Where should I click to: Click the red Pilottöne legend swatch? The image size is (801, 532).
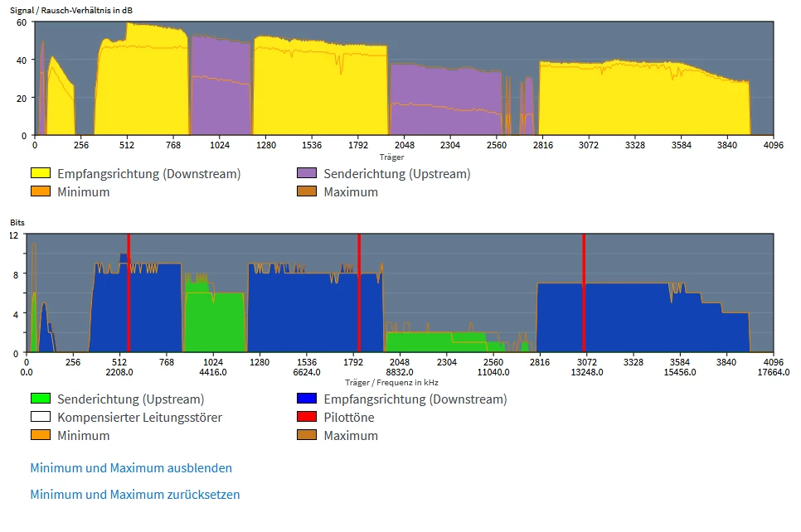(307, 417)
